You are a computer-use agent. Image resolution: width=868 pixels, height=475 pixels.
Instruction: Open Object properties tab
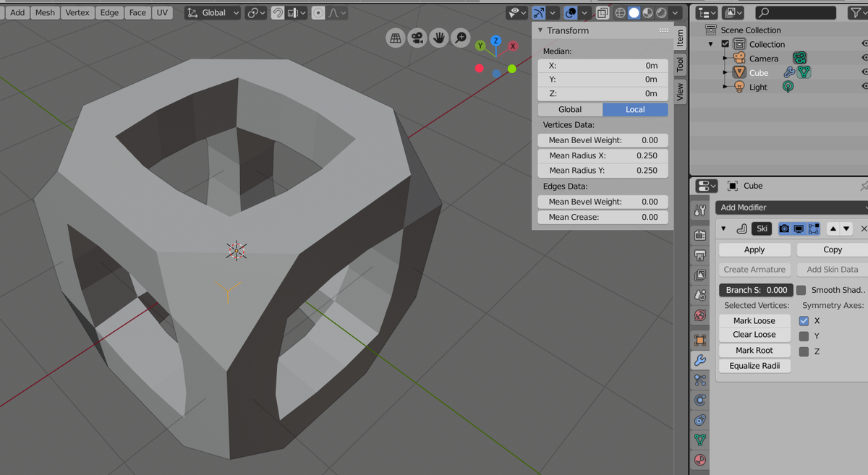tap(700, 340)
